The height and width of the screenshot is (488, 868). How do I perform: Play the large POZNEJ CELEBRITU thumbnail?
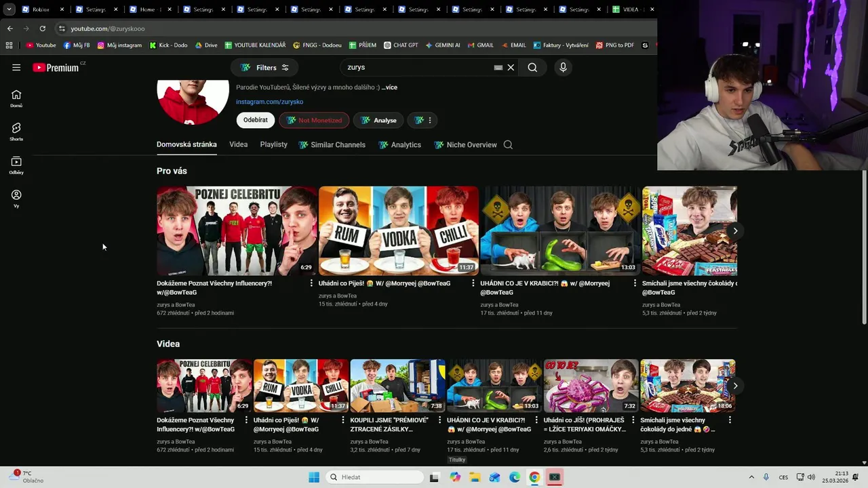[x=237, y=230]
